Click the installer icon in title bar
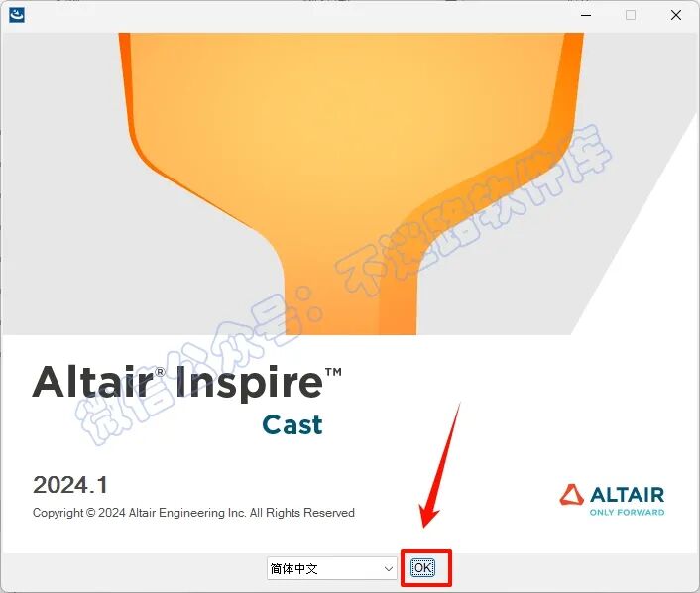The height and width of the screenshot is (593, 700). (17, 15)
